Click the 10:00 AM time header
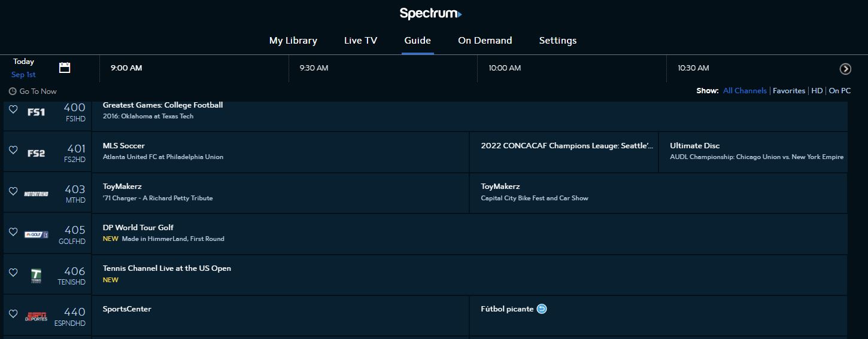The height and width of the screenshot is (339, 868). (505, 68)
